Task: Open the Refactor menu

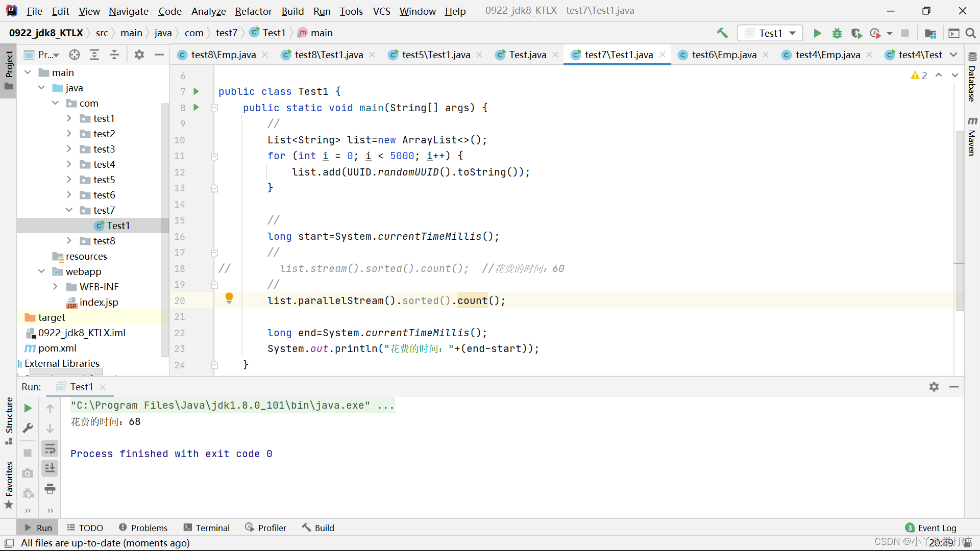Action: [x=253, y=11]
